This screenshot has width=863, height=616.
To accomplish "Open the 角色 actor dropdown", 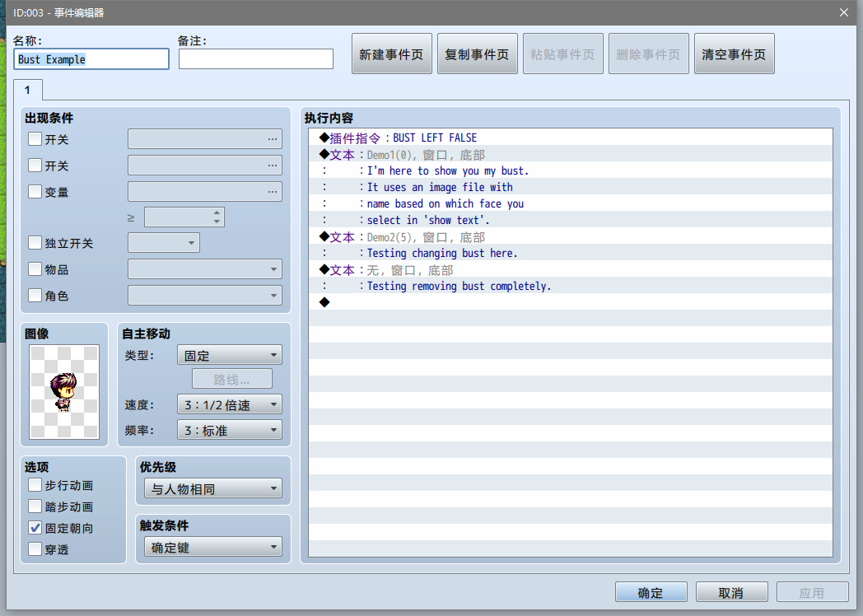I will coord(205,296).
